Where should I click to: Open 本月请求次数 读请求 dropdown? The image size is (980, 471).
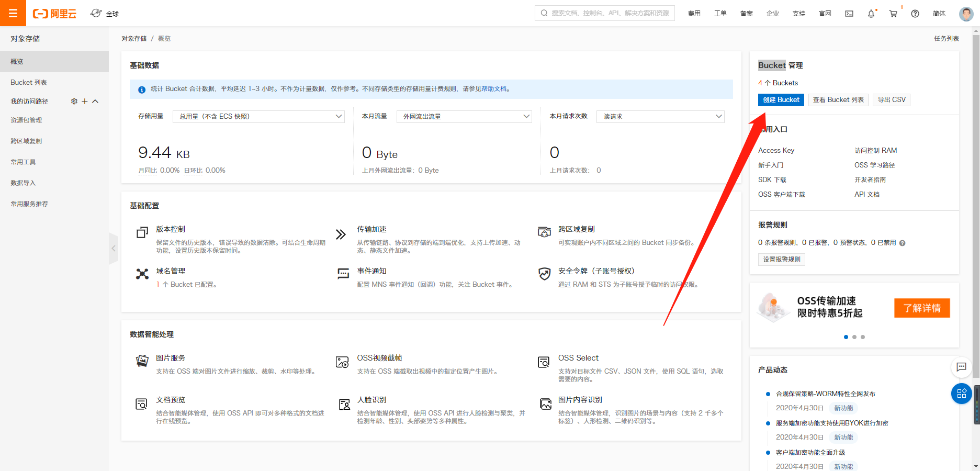(x=660, y=116)
